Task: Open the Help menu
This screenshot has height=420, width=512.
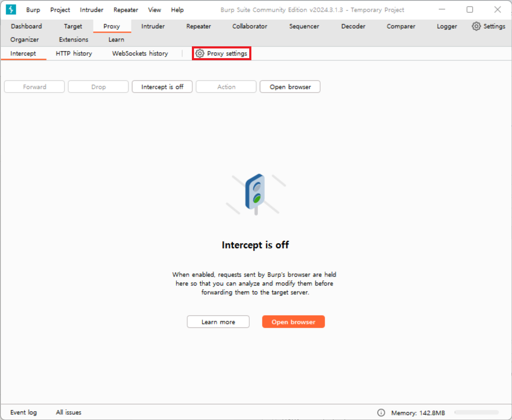Action: pyautogui.click(x=177, y=10)
